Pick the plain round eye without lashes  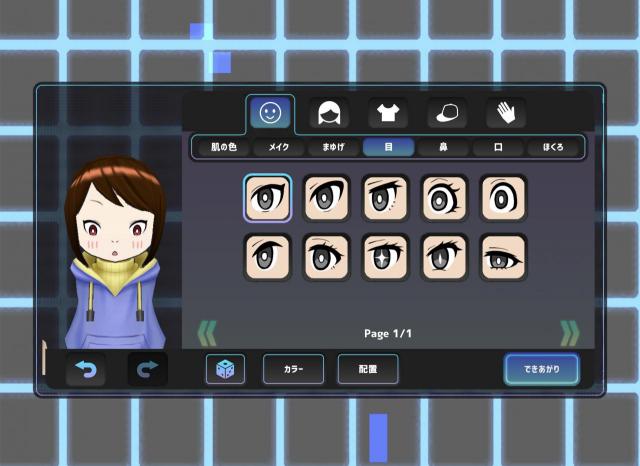coord(503,198)
